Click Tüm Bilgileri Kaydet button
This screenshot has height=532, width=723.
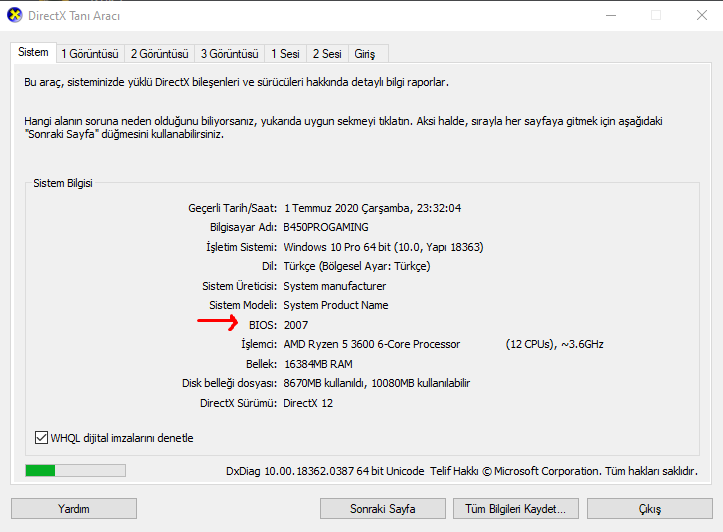coord(516,508)
